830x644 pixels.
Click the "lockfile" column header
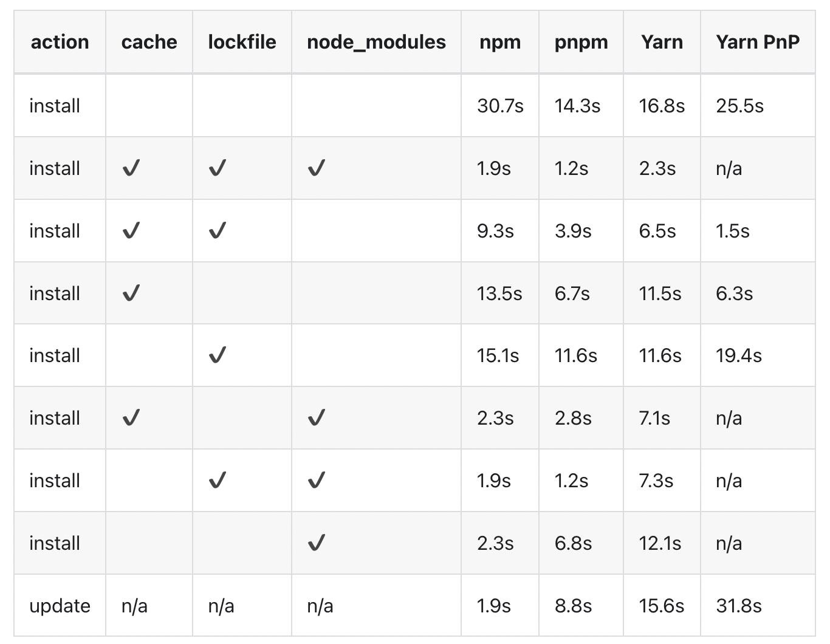(242, 42)
